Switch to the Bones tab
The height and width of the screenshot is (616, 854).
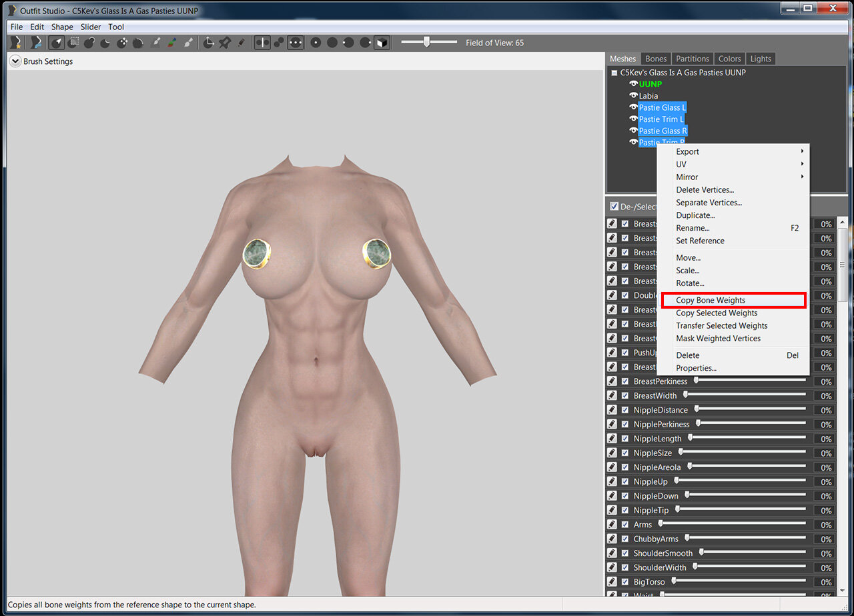point(656,59)
